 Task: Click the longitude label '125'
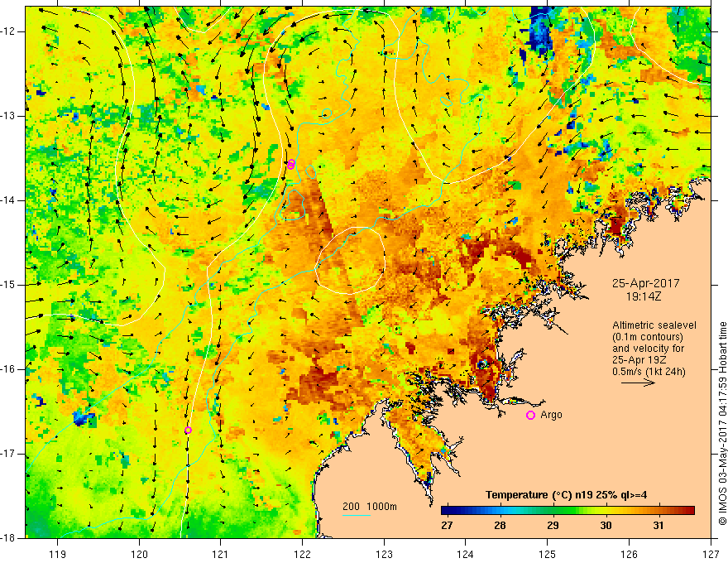[547, 554]
